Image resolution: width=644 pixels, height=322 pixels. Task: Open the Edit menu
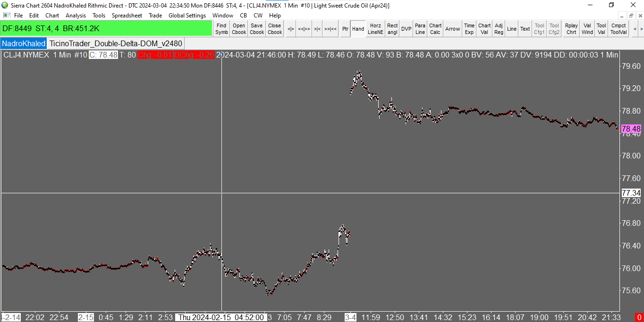point(34,16)
